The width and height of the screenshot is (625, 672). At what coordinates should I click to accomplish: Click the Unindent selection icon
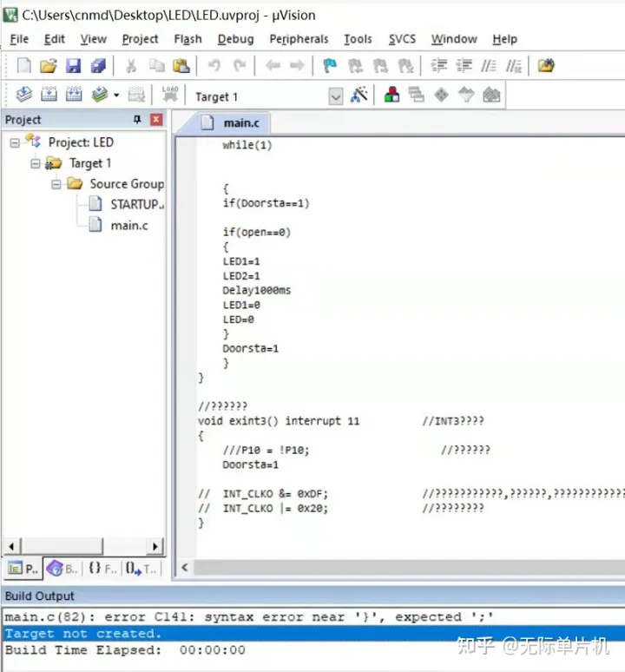coord(464,66)
